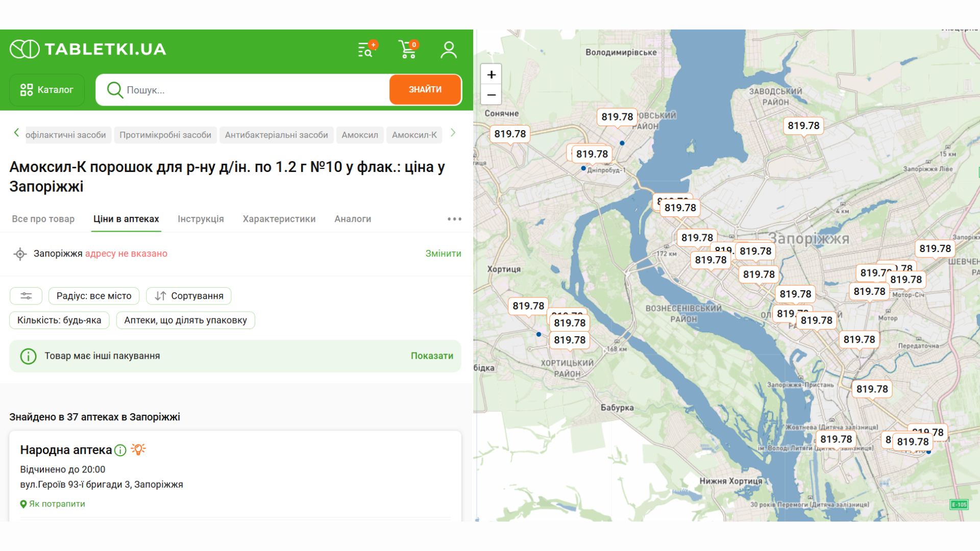Open the Каталог menu button
The height and width of the screenshot is (551, 980).
click(x=47, y=90)
